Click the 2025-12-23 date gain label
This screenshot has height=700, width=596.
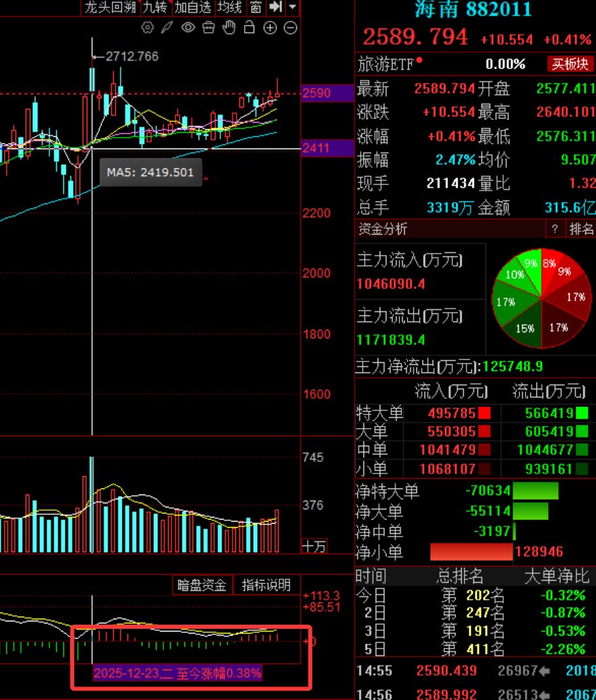177,674
